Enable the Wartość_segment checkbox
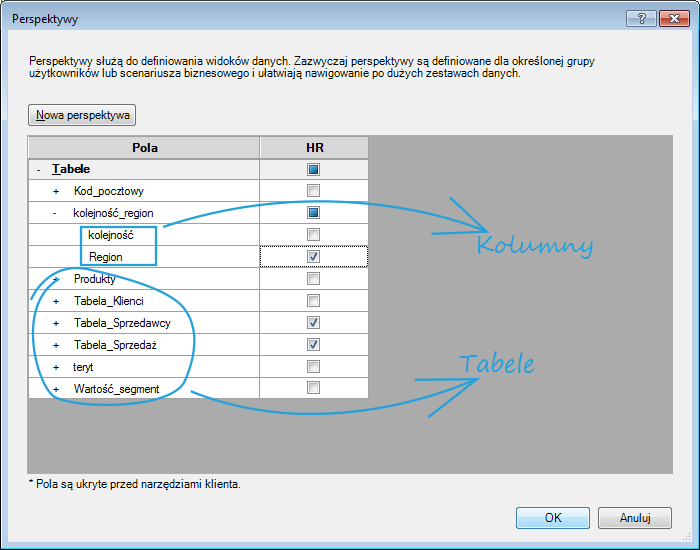This screenshot has height=550, width=700. 314,388
